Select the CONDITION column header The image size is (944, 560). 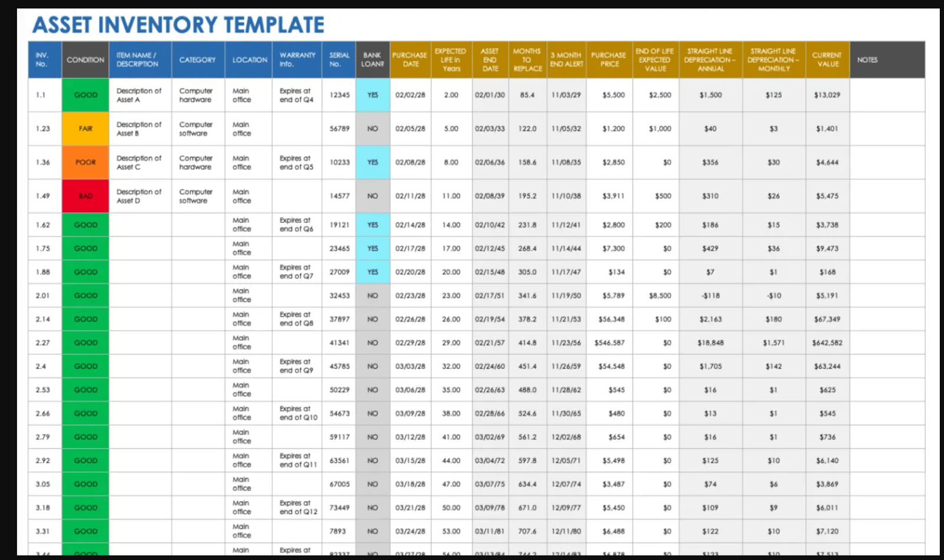click(x=86, y=60)
